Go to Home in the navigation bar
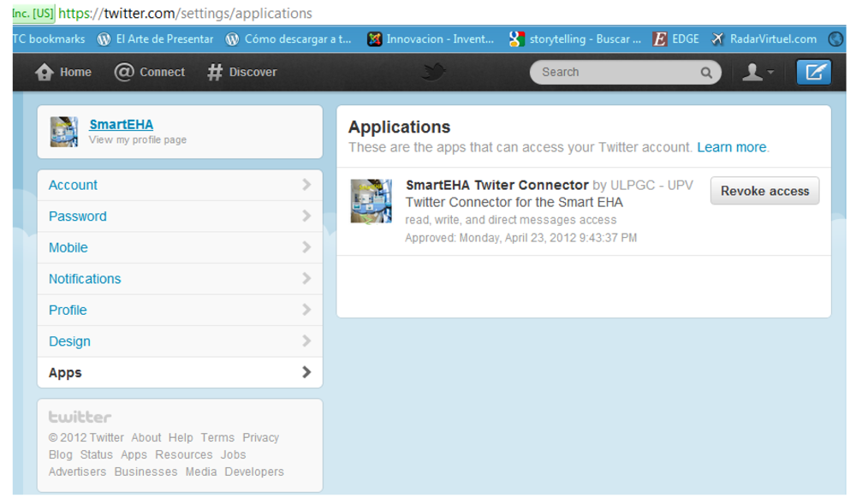 [x=75, y=72]
